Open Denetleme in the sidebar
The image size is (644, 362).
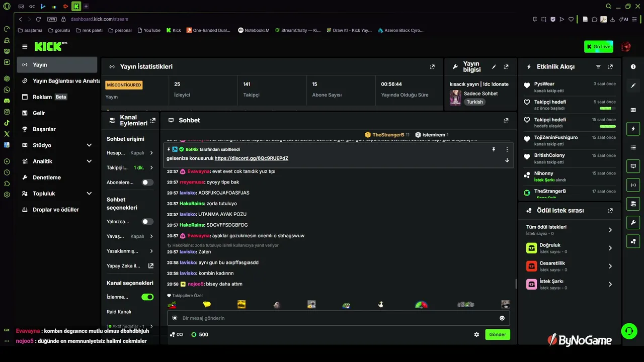57,177
